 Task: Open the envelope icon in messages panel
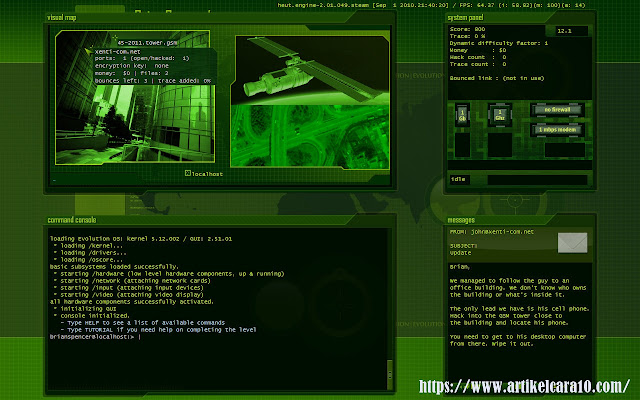click(x=572, y=243)
